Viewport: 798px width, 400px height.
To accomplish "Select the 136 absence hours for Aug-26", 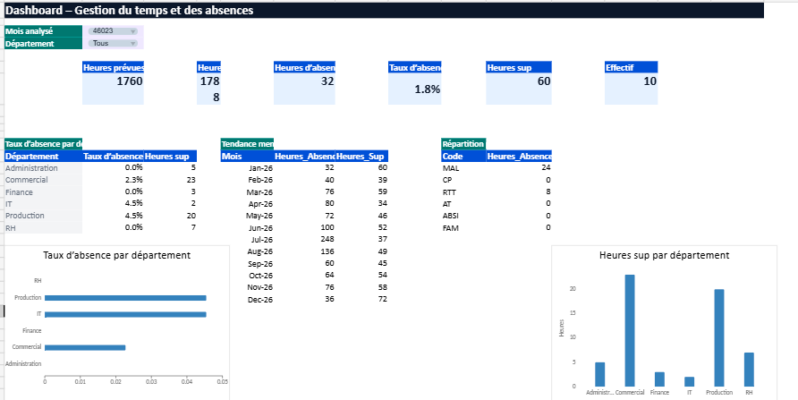I will [x=304, y=251].
